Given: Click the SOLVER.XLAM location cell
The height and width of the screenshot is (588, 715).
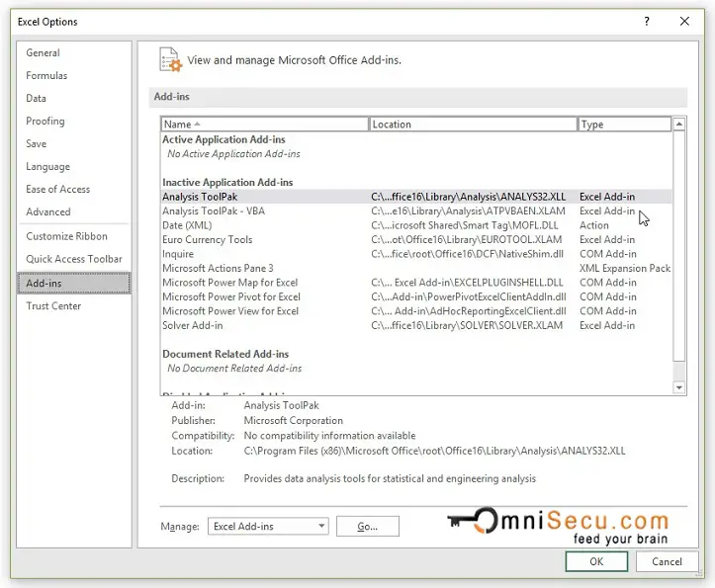Looking at the screenshot, I should pyautogui.click(x=467, y=325).
